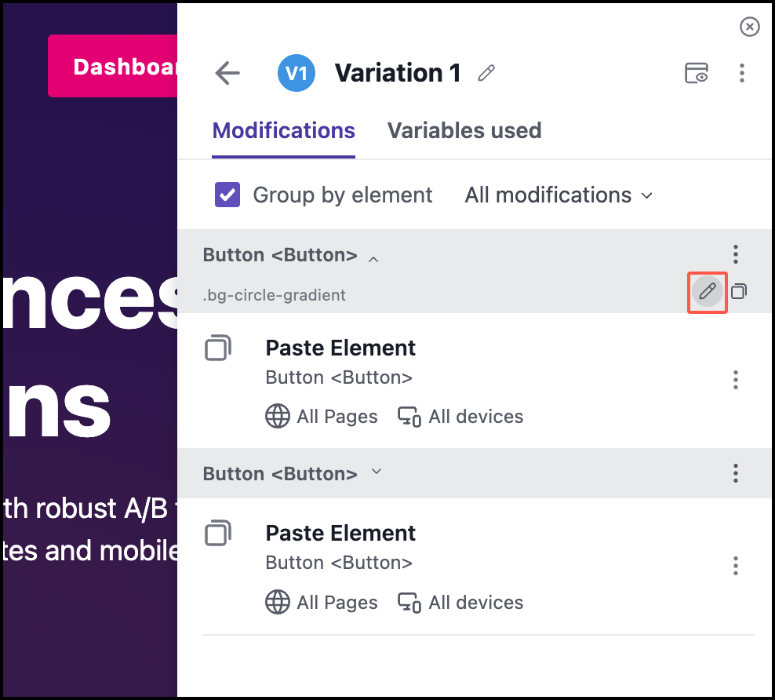Open the first Button group kebab menu
The image size is (775, 700).
(x=735, y=254)
